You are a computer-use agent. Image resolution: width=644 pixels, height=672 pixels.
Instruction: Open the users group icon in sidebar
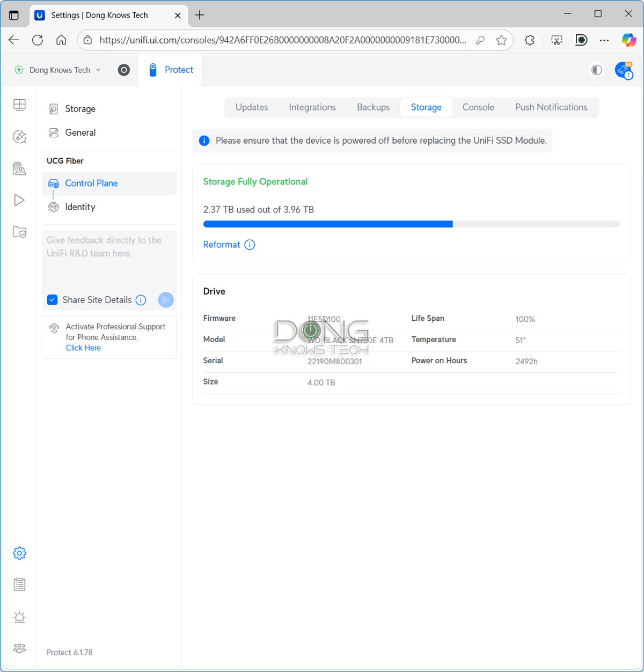click(19, 648)
